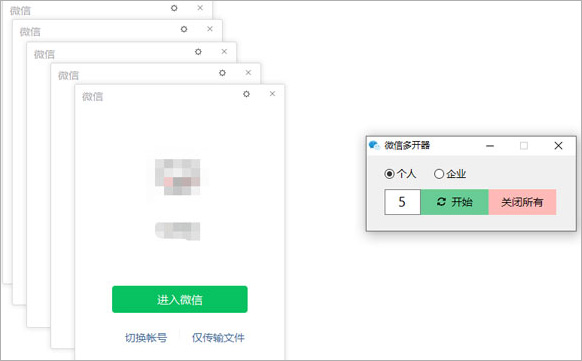Viewport: 582px width, 361px height.
Task: Click the instance count field showing 5
Action: point(402,202)
